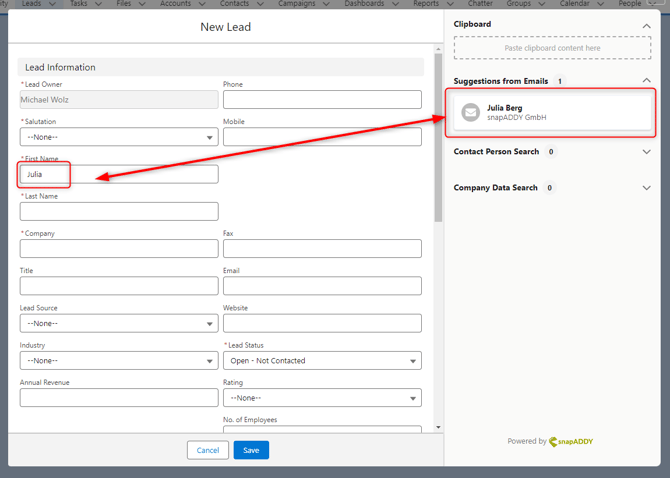The width and height of the screenshot is (670, 478).
Task: Open the Lead Source dropdown
Action: (118, 324)
